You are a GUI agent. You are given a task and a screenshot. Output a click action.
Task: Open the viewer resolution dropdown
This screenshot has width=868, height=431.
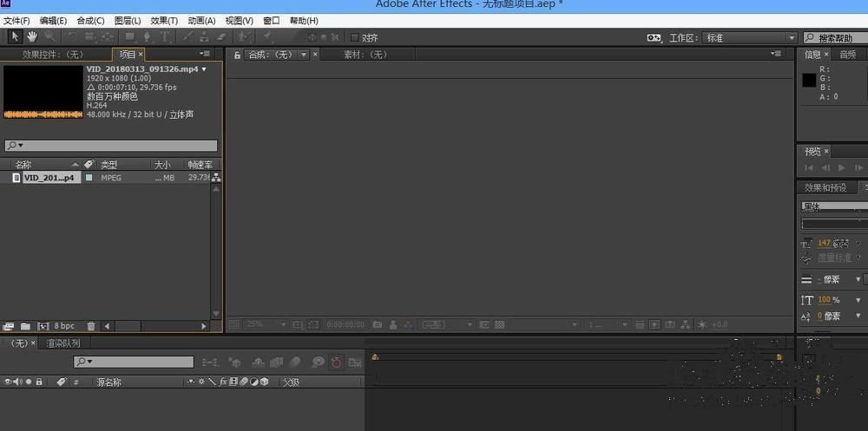pos(446,324)
